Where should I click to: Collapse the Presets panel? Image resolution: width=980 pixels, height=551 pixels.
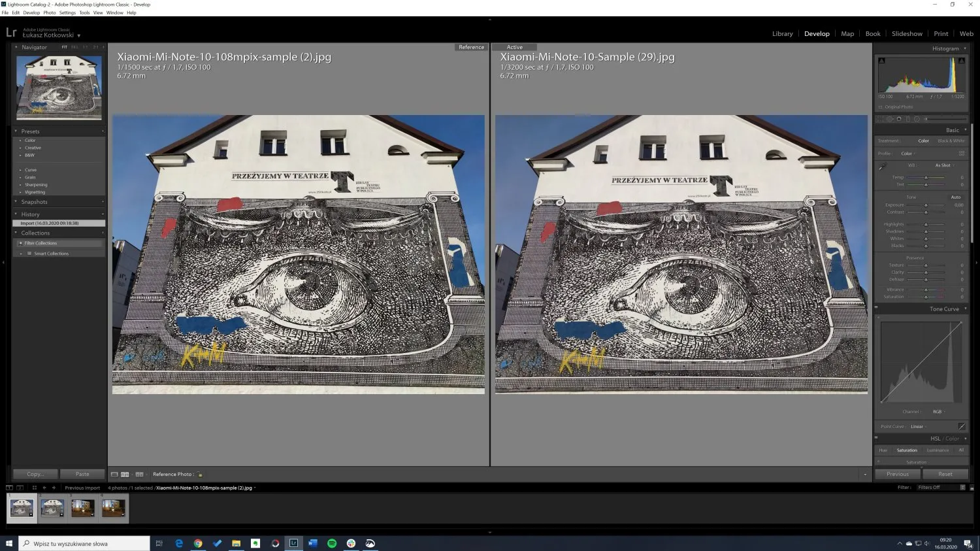[16, 131]
